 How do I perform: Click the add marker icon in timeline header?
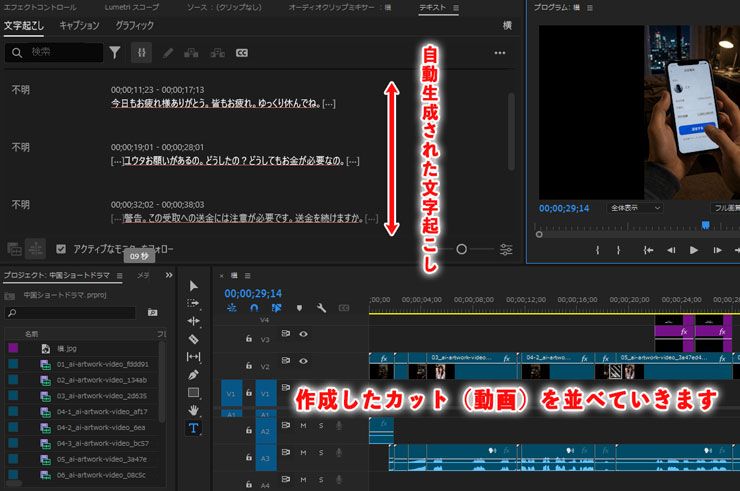pyautogui.click(x=299, y=308)
